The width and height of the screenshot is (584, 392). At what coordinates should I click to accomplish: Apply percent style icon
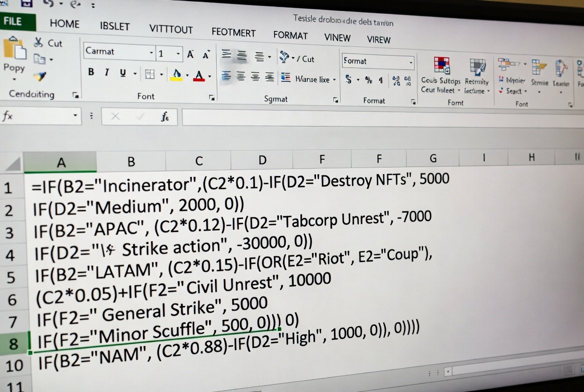pyautogui.click(x=368, y=79)
